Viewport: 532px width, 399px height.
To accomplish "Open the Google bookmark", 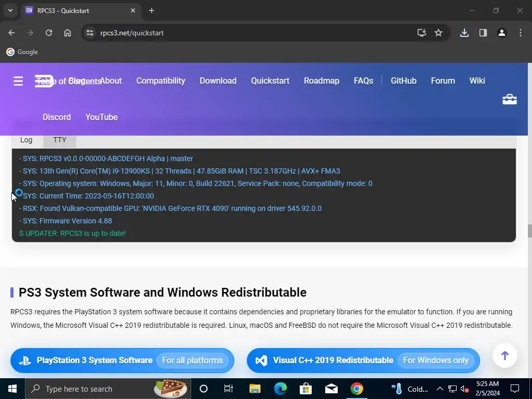I will tap(22, 52).
